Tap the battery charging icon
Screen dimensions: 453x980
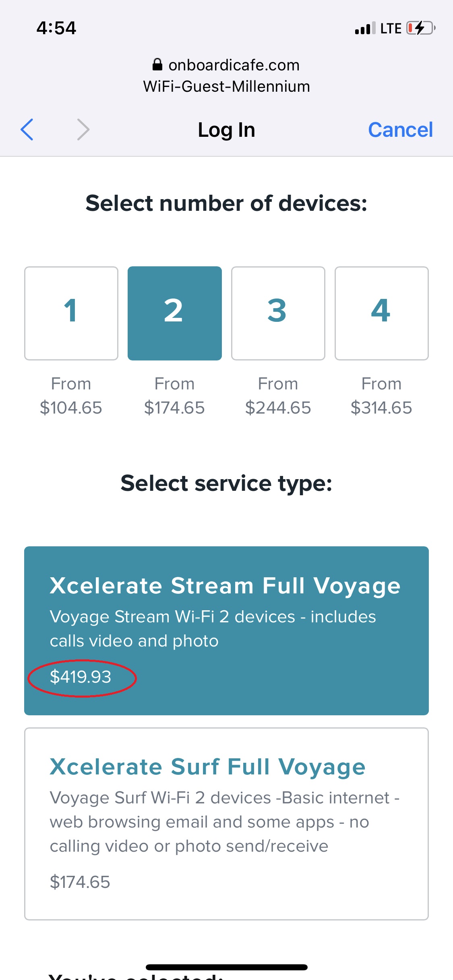click(421, 28)
